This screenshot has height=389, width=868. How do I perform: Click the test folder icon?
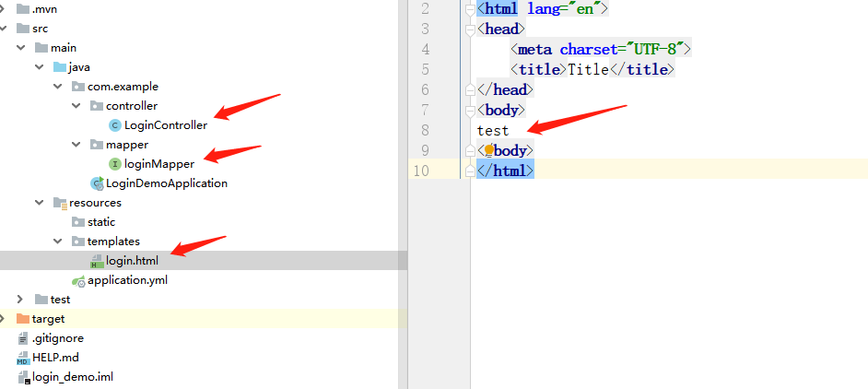[41, 300]
